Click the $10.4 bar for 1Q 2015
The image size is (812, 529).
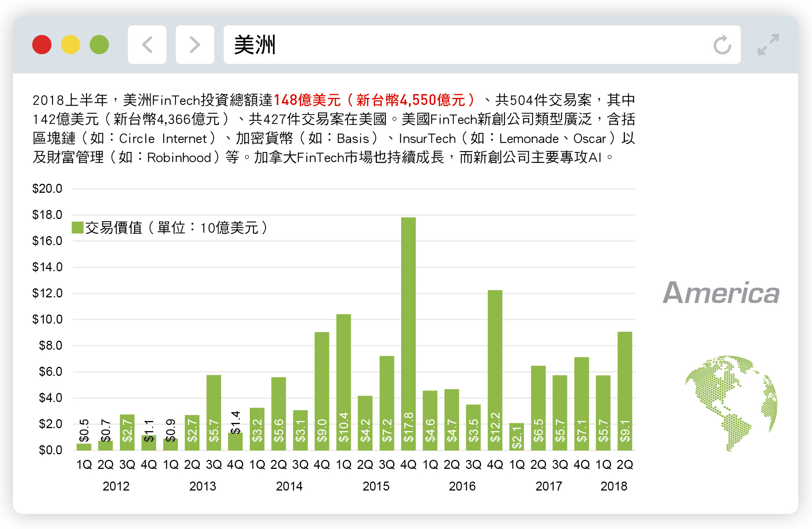coord(344,382)
